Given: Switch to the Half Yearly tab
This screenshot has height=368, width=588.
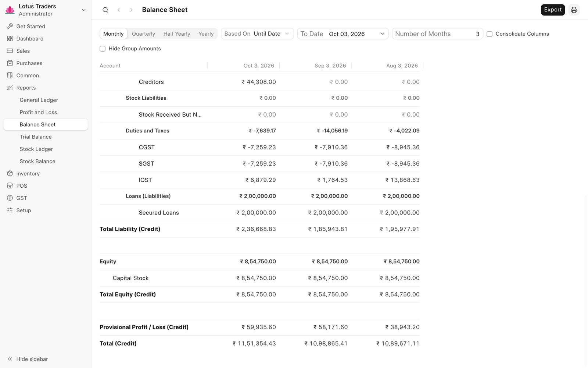Looking at the screenshot, I should 177,34.
